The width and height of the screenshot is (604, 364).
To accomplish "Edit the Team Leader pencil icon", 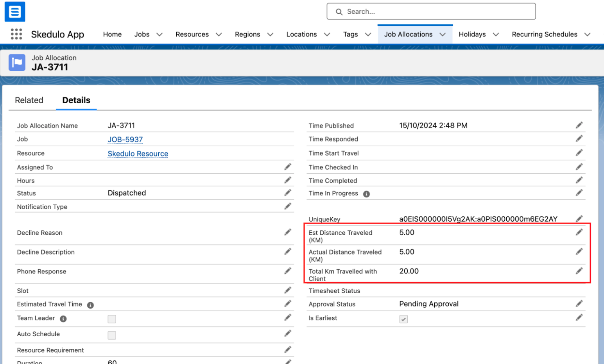I will click(x=288, y=317).
